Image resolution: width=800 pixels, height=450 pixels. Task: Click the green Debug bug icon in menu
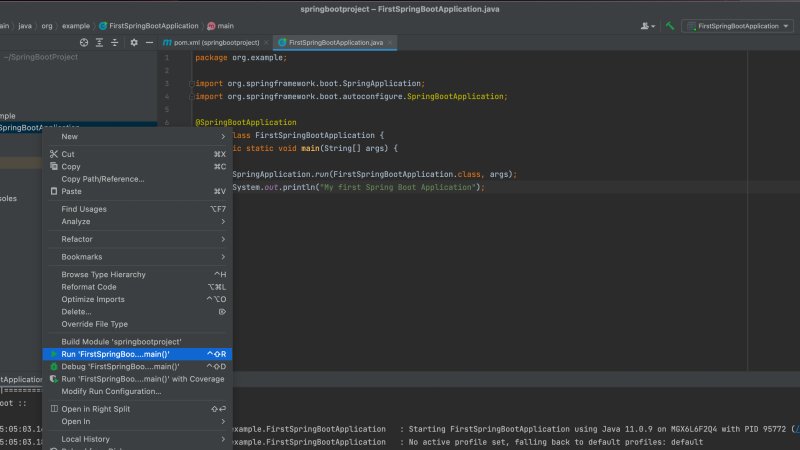54,366
